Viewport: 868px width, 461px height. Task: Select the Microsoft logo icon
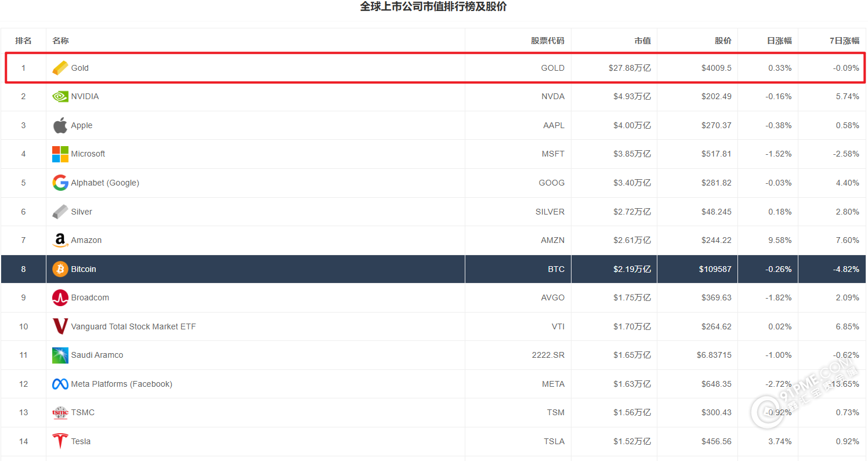pyautogui.click(x=60, y=154)
